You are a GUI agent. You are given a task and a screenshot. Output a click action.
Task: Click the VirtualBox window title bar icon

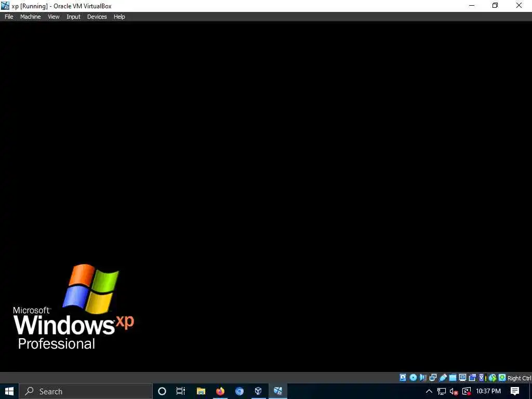pos(5,5)
